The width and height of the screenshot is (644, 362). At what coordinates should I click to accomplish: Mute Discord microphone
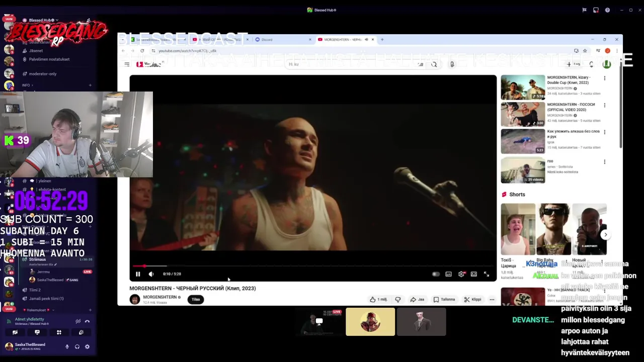coord(67,347)
